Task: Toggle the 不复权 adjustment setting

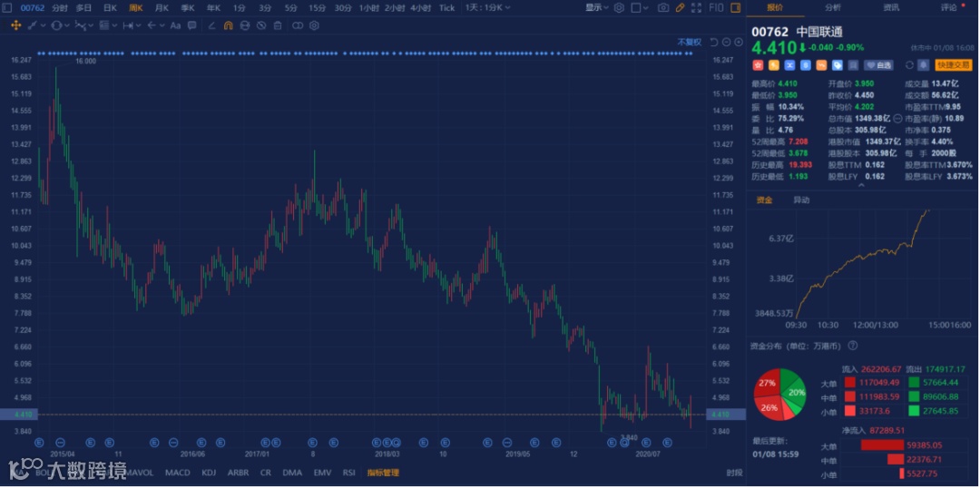Action: pyautogui.click(x=690, y=42)
